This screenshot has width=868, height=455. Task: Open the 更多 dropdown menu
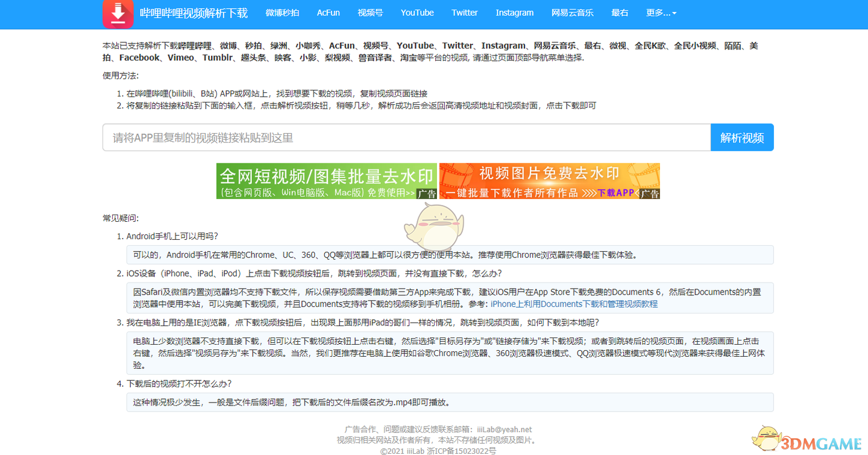661,13
